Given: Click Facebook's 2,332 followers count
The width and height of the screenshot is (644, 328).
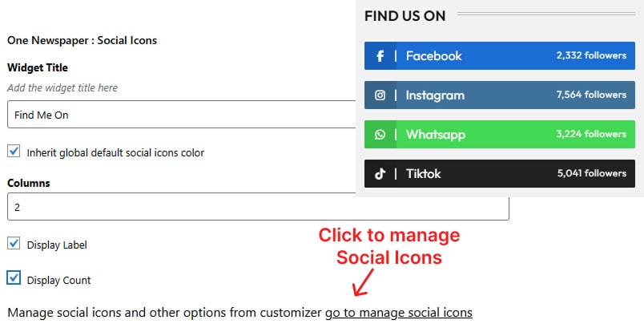Looking at the screenshot, I should tap(591, 56).
